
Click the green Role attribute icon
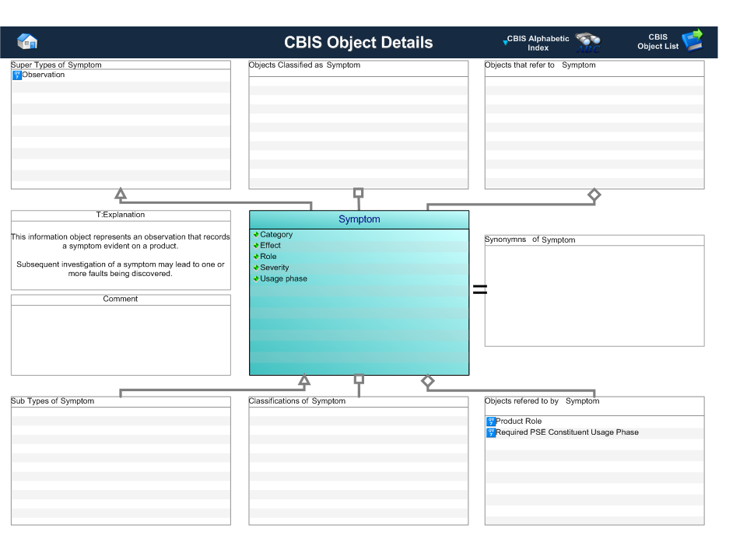click(256, 256)
